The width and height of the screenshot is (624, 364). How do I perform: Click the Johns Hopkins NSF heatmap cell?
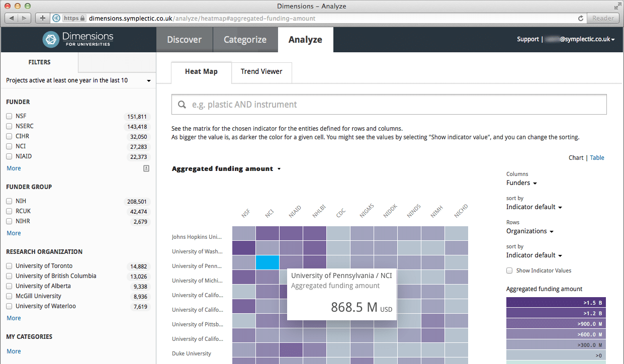[244, 233]
